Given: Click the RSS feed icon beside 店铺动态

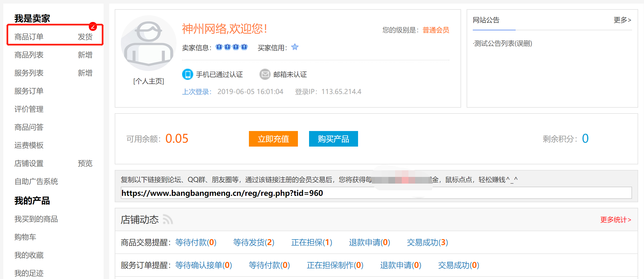Looking at the screenshot, I should [x=168, y=219].
